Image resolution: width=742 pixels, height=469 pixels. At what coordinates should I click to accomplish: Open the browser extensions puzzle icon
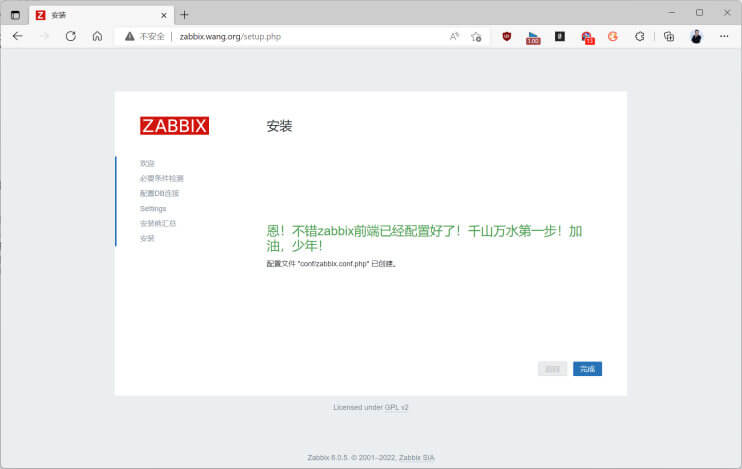pyautogui.click(x=639, y=36)
